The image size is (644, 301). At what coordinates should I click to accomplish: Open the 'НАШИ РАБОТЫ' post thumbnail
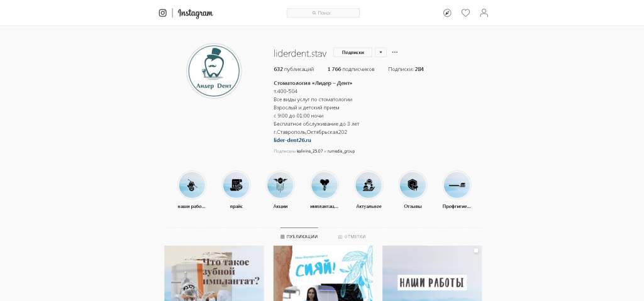(432, 273)
